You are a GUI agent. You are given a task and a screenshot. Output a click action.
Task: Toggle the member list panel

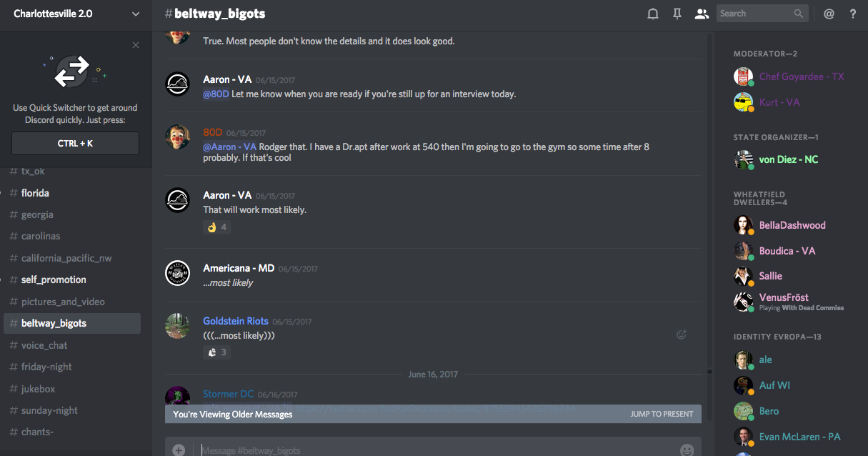(702, 14)
